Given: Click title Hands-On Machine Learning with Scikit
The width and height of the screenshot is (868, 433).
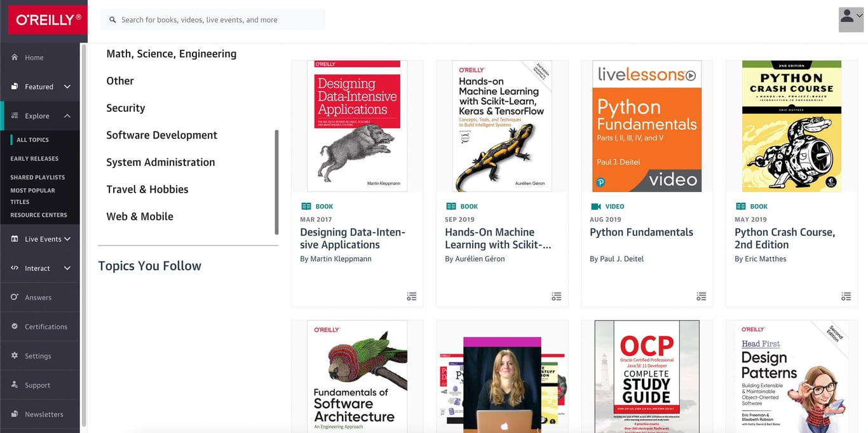Looking at the screenshot, I should 498,238.
